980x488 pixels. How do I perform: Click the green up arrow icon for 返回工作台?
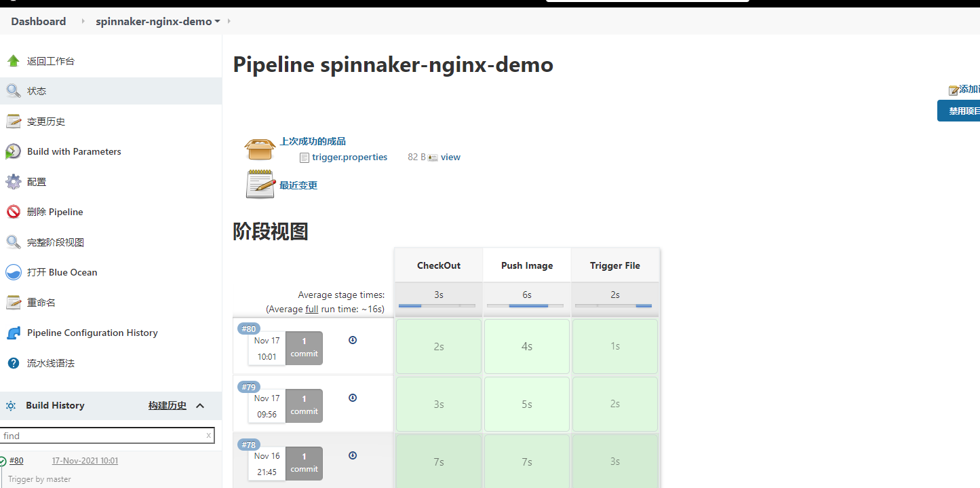[x=13, y=61]
